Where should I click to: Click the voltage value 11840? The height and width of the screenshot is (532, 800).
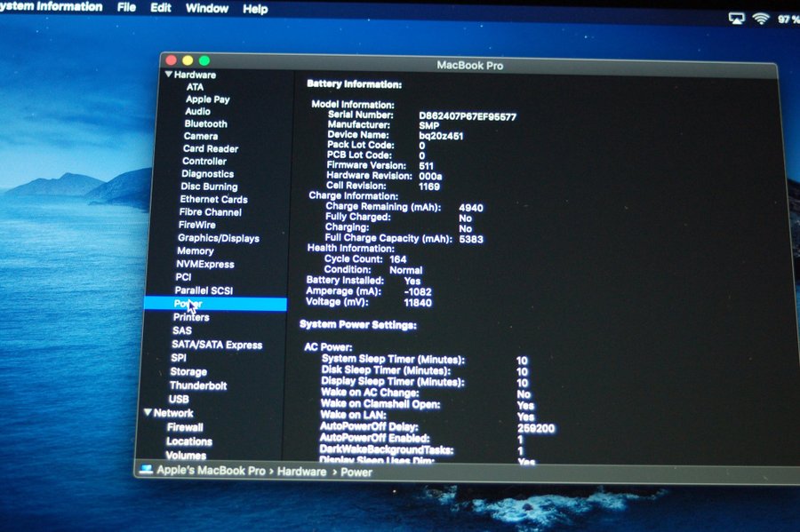pyautogui.click(x=418, y=303)
